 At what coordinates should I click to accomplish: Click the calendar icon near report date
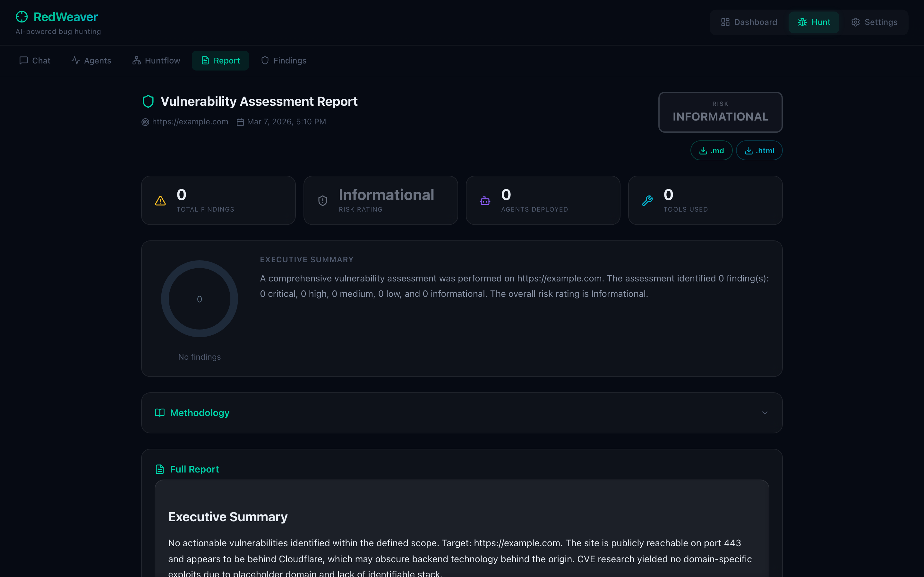pos(240,122)
